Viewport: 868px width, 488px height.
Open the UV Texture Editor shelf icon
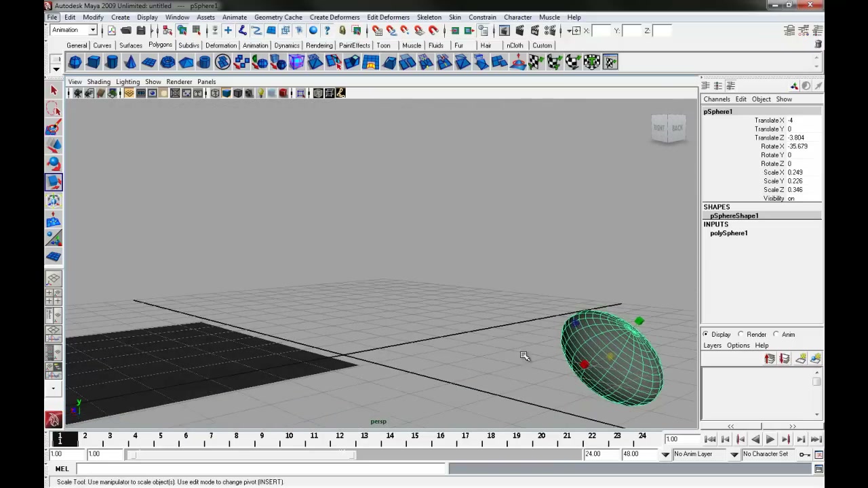pyautogui.click(x=610, y=62)
